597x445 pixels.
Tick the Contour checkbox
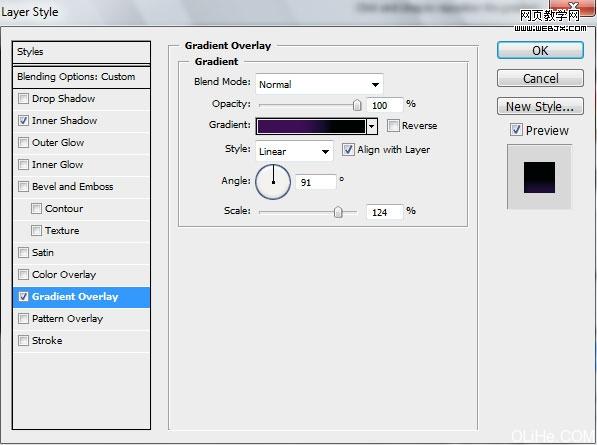[x=36, y=209]
